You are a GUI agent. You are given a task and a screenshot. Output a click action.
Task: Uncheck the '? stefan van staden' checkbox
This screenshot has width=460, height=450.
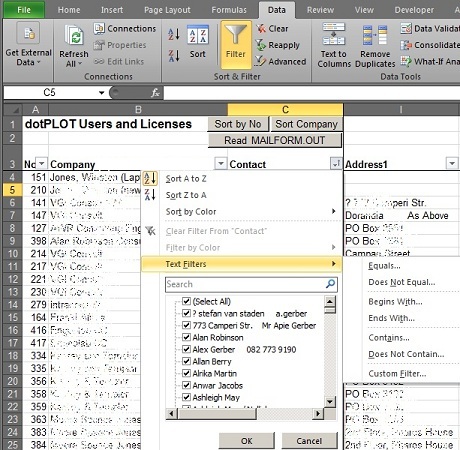[x=186, y=313]
